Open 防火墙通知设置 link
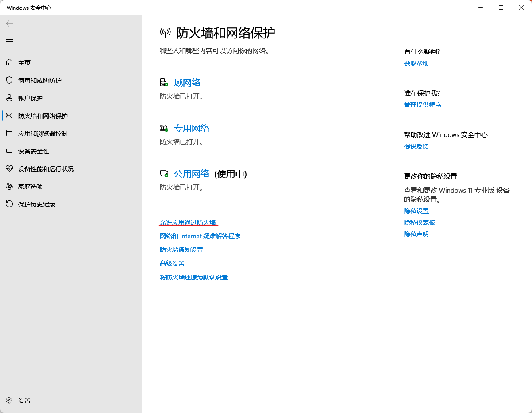This screenshot has width=532, height=413. tap(181, 250)
